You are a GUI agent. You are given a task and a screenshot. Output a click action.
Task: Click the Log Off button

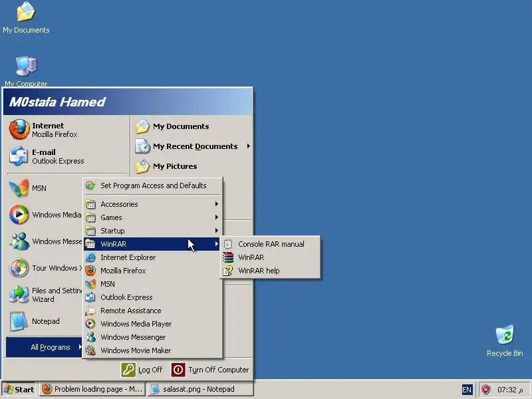tap(142, 370)
